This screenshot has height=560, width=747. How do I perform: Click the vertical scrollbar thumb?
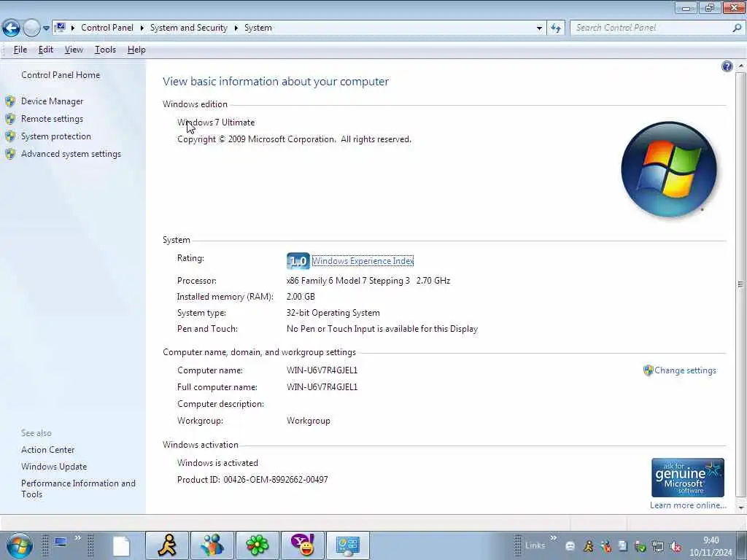[740, 284]
